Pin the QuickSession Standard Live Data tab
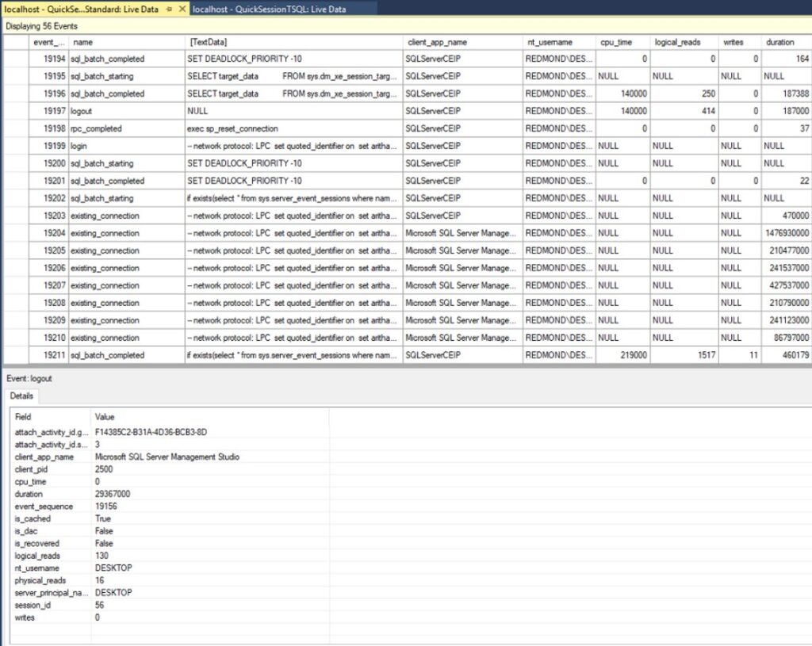This screenshot has height=646, width=812. tap(169, 9)
